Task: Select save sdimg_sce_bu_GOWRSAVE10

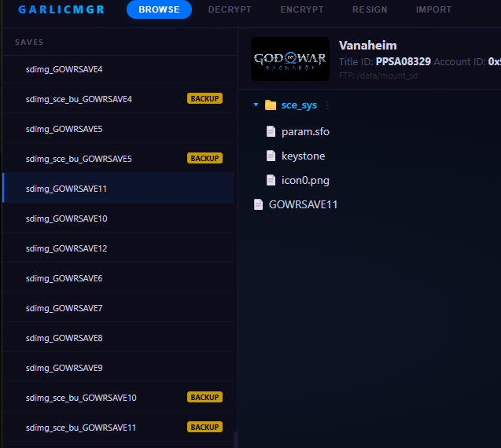Action: pos(118,398)
